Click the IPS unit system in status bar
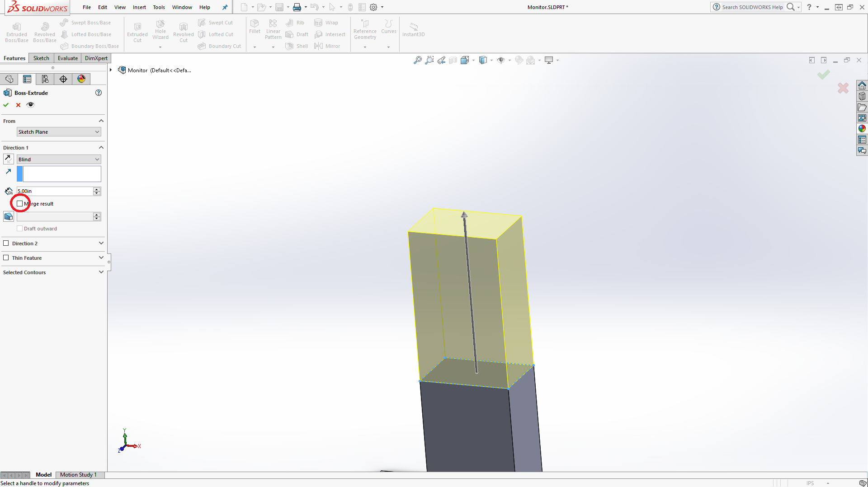The height and width of the screenshot is (487, 868). pos(810,483)
